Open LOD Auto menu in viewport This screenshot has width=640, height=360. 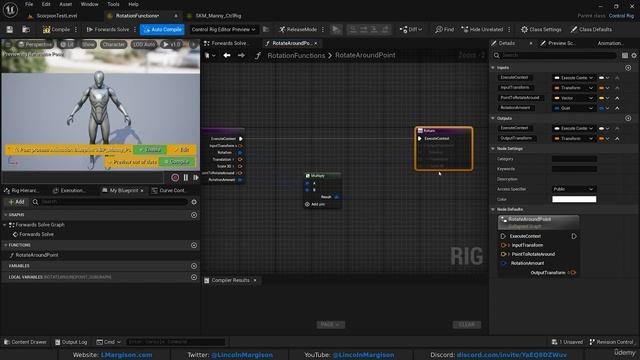click(144, 44)
